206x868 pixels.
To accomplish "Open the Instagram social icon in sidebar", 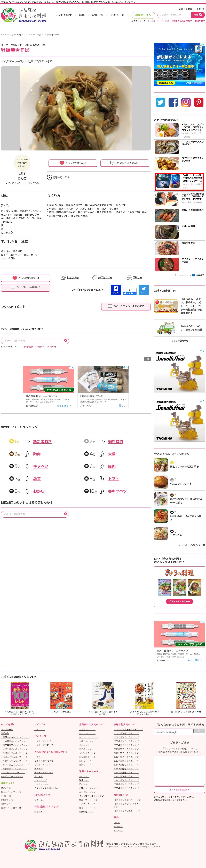I will tap(186, 102).
